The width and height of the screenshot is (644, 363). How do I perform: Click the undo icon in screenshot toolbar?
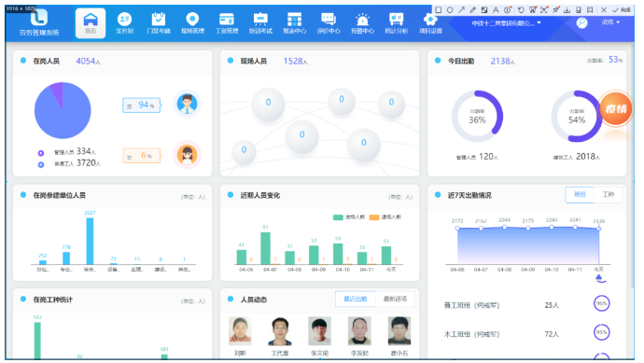(x=521, y=10)
